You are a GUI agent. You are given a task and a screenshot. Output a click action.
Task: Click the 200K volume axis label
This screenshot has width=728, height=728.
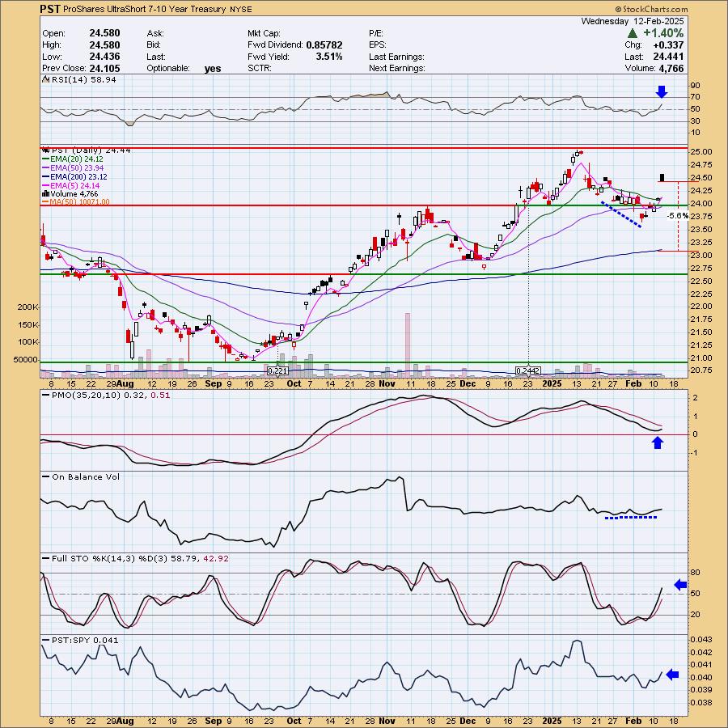[x=28, y=307]
